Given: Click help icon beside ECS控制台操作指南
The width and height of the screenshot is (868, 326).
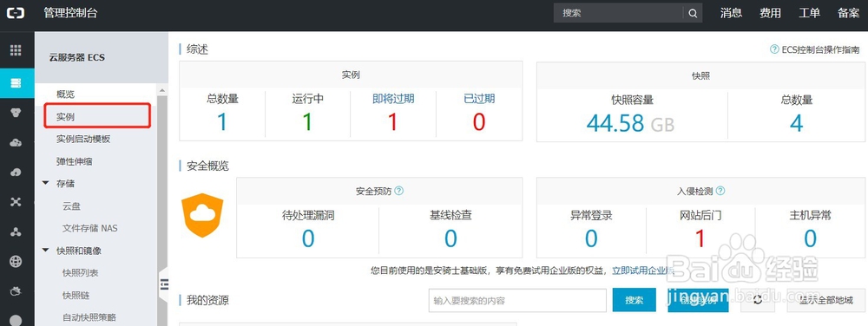Looking at the screenshot, I should tap(774, 49).
